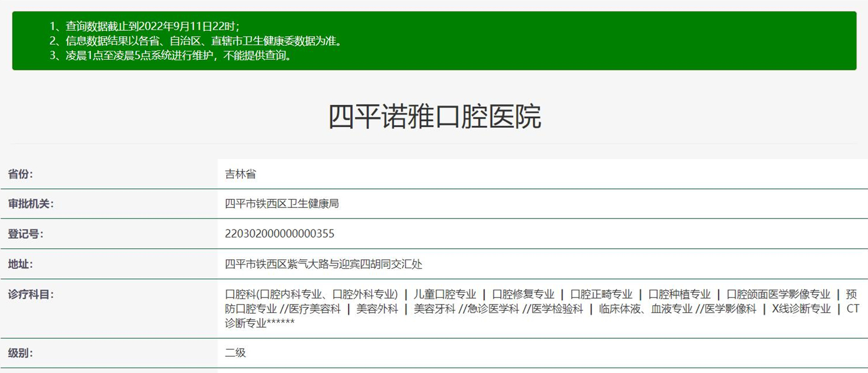Viewport: 868px width, 373px height.
Task: Select 口腔正畸专业 in the department list
Action: [x=601, y=294]
